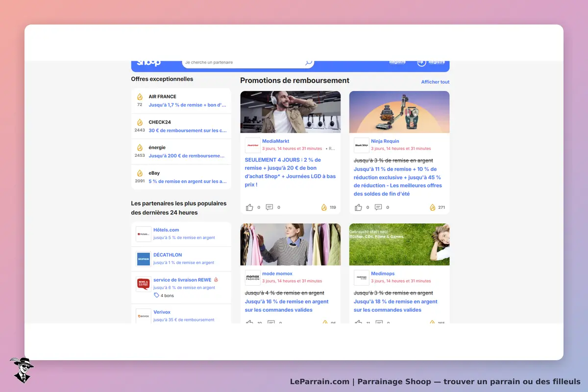This screenshot has width=588, height=392.
Task: Click 'jusqu'à 35 € de remboursement' text
Action: 184,320
